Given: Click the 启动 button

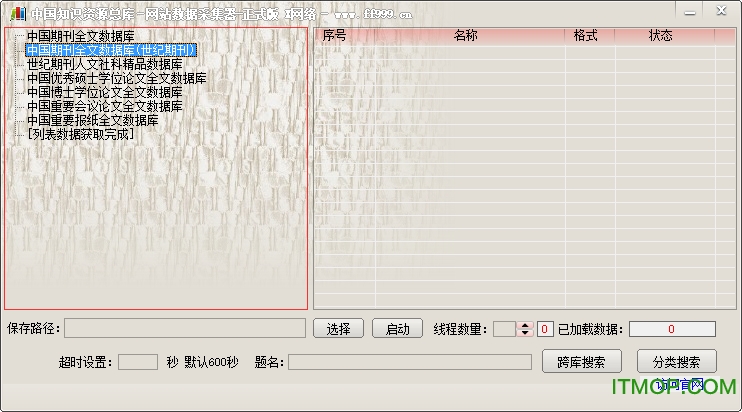Looking at the screenshot, I should [398, 328].
